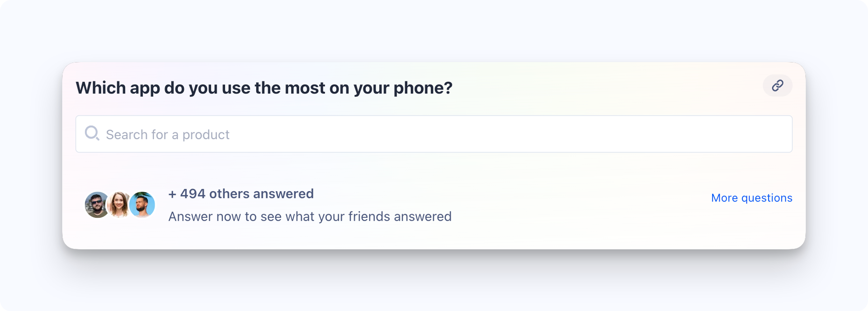
Task: Click the blonde woman avatar
Action: pos(119,205)
